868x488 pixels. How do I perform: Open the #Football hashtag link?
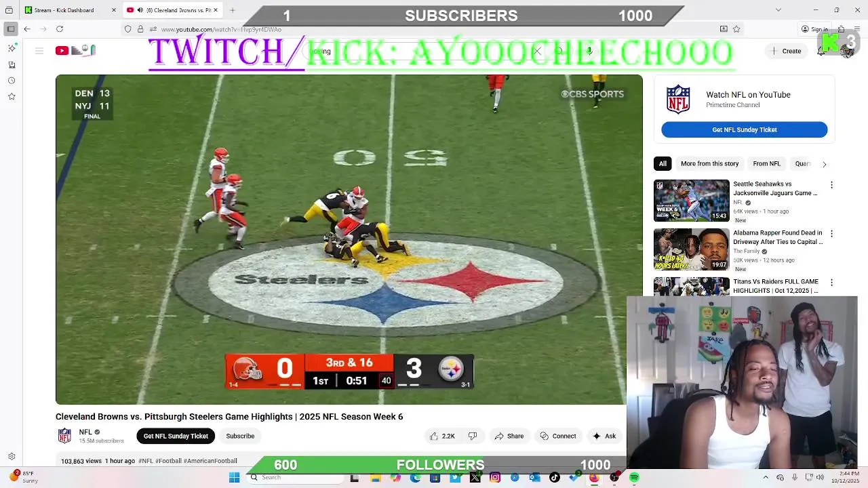point(168,461)
